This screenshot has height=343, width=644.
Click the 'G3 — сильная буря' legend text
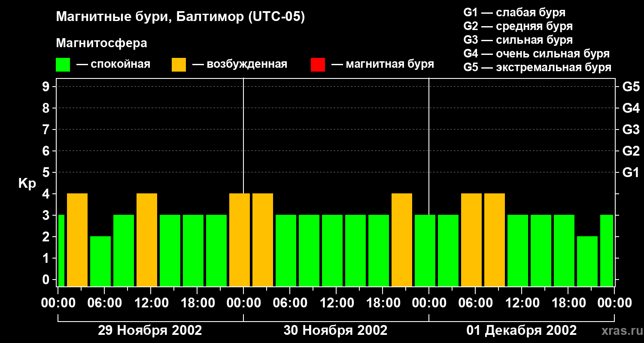(x=518, y=40)
